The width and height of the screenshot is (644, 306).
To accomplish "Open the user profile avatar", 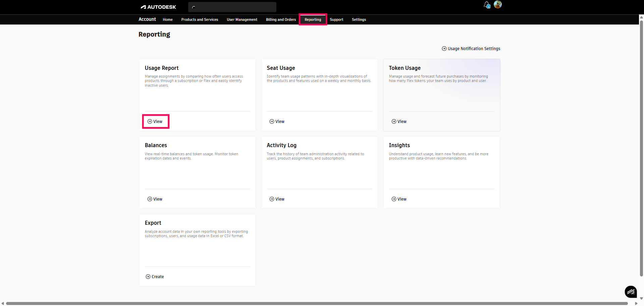I will 498,4.
